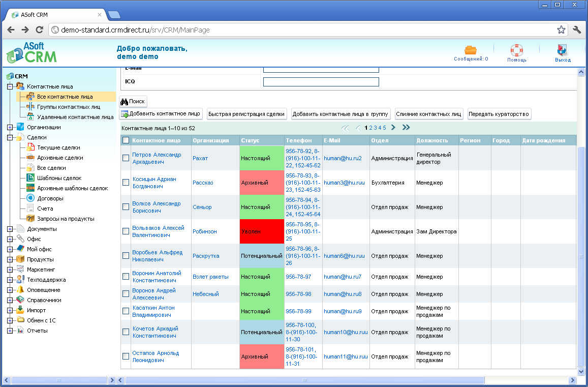Open the Рахат organization link

click(x=200, y=158)
